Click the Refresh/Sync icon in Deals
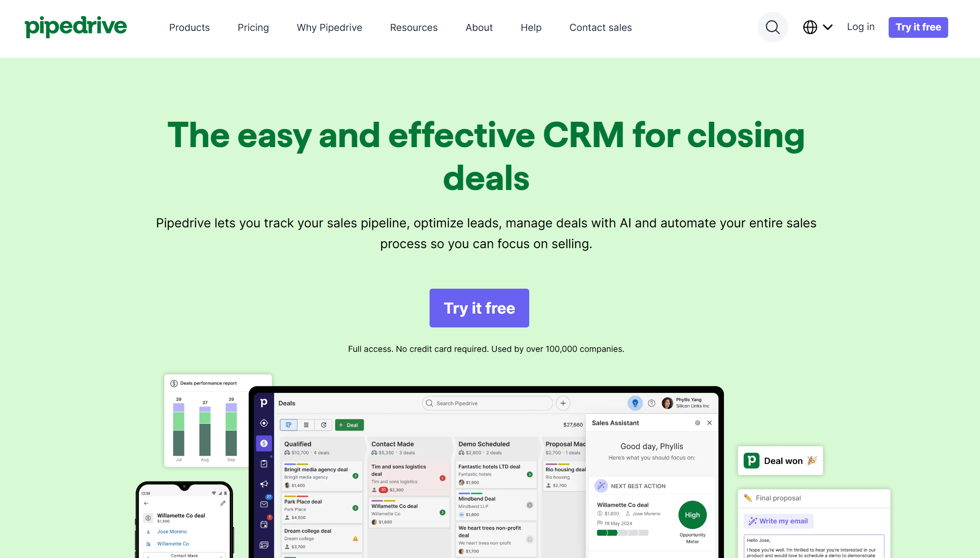Image resolution: width=980 pixels, height=558 pixels. click(324, 425)
